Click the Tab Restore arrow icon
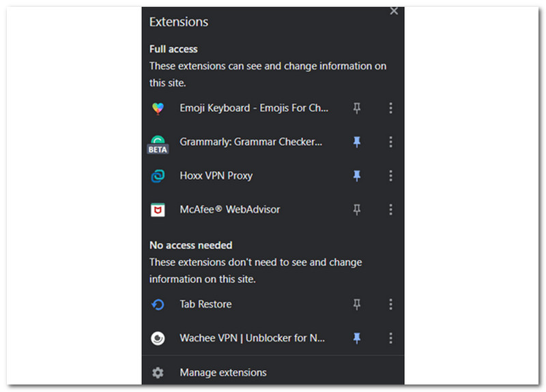This screenshot has height=392, width=546. tap(158, 305)
